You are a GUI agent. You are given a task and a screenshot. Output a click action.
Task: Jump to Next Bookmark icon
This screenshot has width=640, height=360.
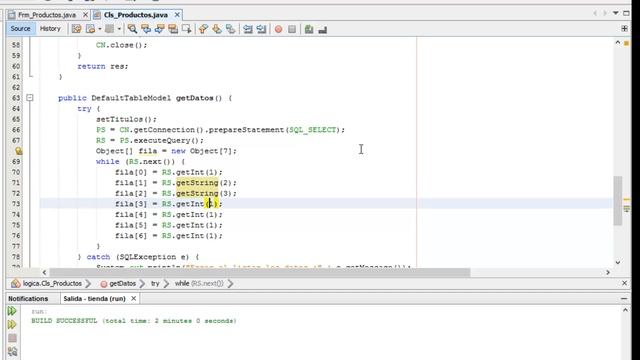click(217, 29)
